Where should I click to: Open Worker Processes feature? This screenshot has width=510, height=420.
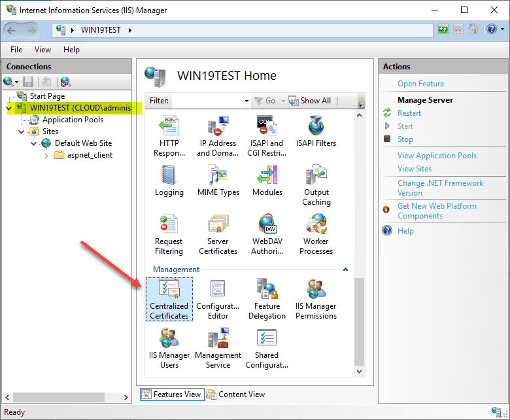(316, 234)
